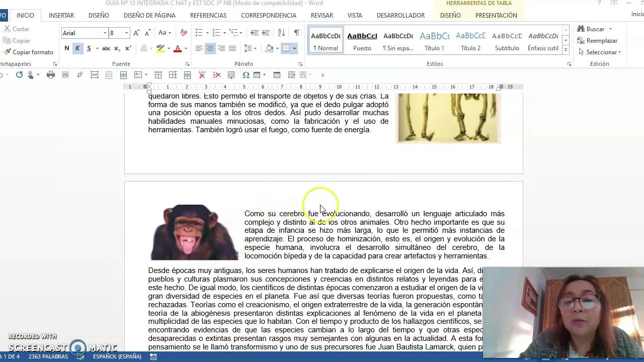The height and width of the screenshot is (362, 644).
Task: Toggle subscript formatting
Action: tap(117, 48)
